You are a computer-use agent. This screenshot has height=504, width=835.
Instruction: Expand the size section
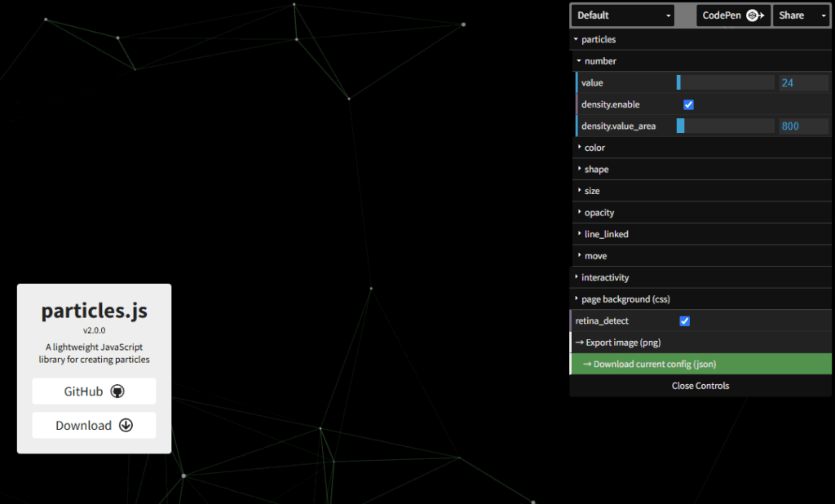(703, 191)
